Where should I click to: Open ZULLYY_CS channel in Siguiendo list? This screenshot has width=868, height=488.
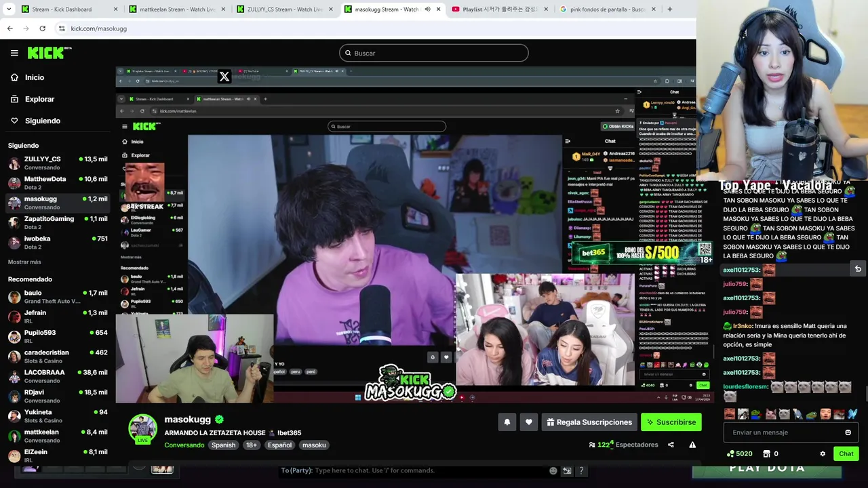coord(58,163)
